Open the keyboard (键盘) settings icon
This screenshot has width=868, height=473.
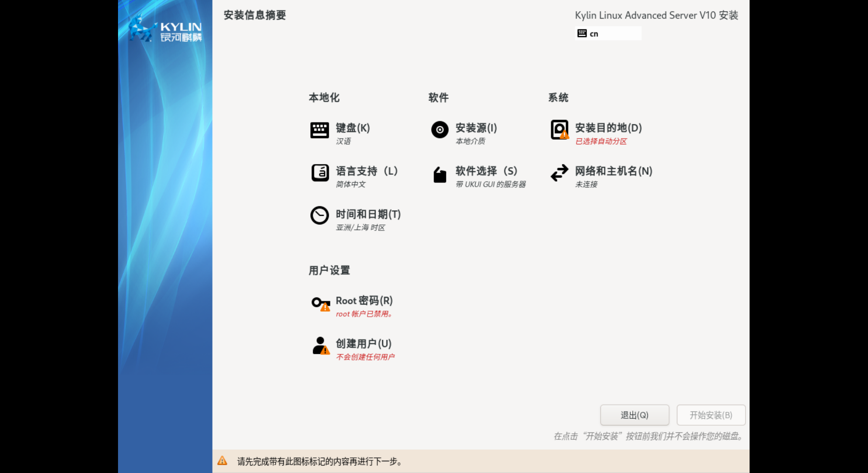pyautogui.click(x=319, y=130)
